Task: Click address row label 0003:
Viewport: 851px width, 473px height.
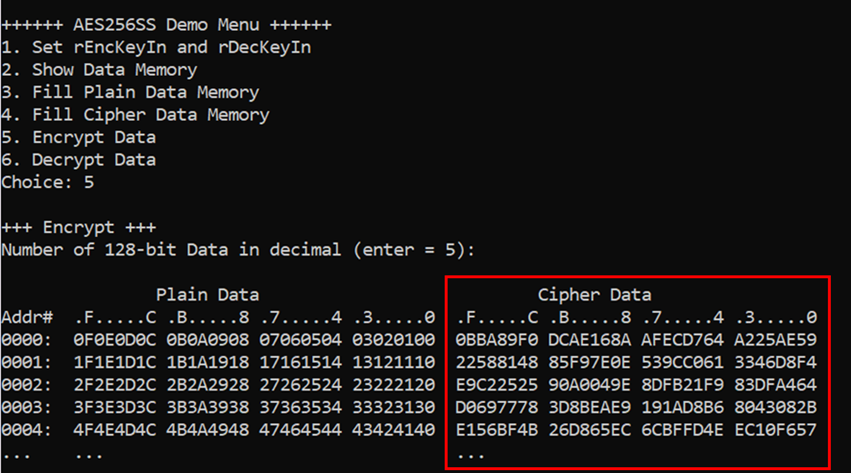Action: pos(27,407)
